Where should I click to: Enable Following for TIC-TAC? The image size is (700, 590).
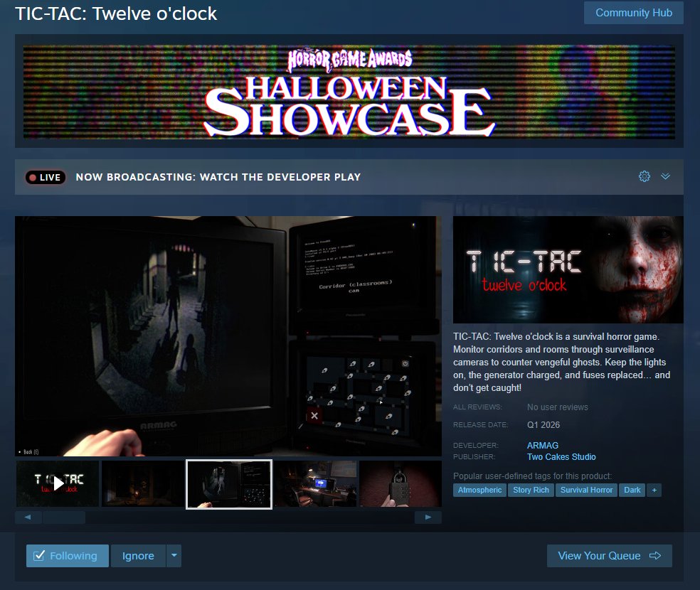pos(67,556)
